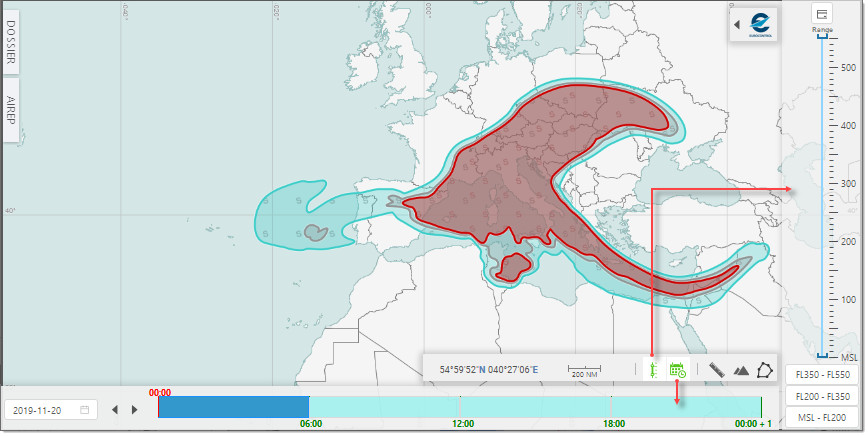Toggle the vertical range slider tool icon

(652, 370)
